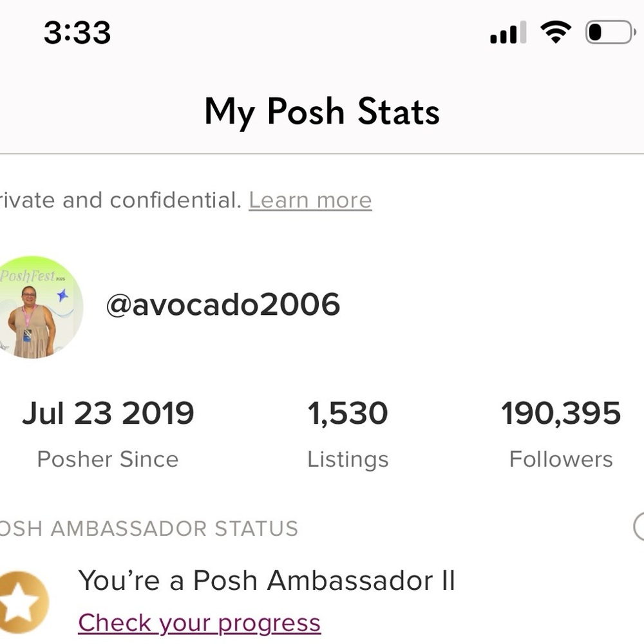Click the Jul 23 2019 date stat
The width and height of the screenshot is (644, 644).
click(108, 412)
